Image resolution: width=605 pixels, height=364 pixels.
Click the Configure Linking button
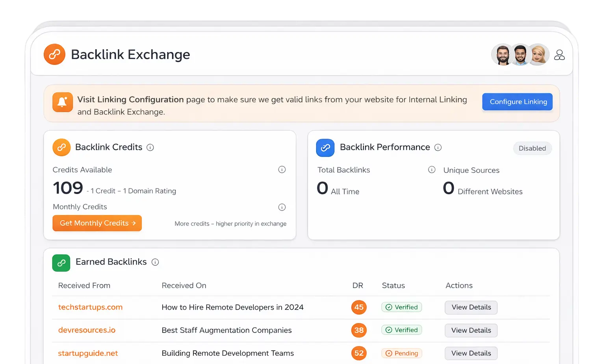pos(518,102)
